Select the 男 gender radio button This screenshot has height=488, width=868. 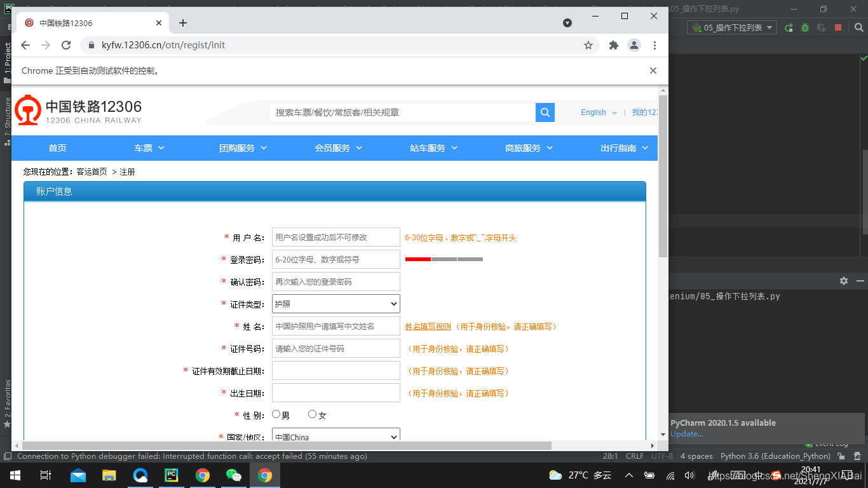pos(276,414)
